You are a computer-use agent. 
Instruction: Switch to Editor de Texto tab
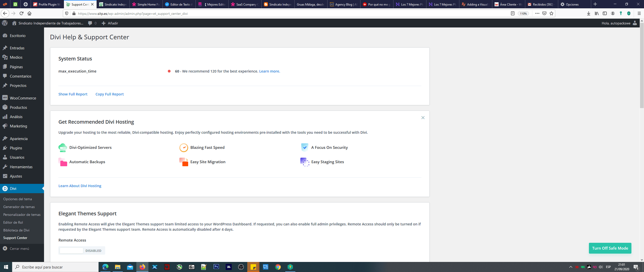pyautogui.click(x=179, y=4)
